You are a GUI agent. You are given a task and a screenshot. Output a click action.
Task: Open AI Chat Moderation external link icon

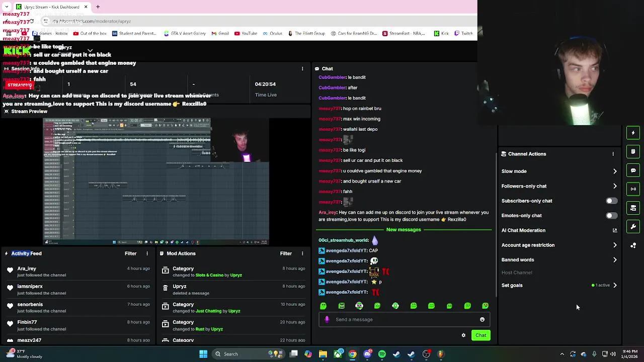tap(615, 230)
